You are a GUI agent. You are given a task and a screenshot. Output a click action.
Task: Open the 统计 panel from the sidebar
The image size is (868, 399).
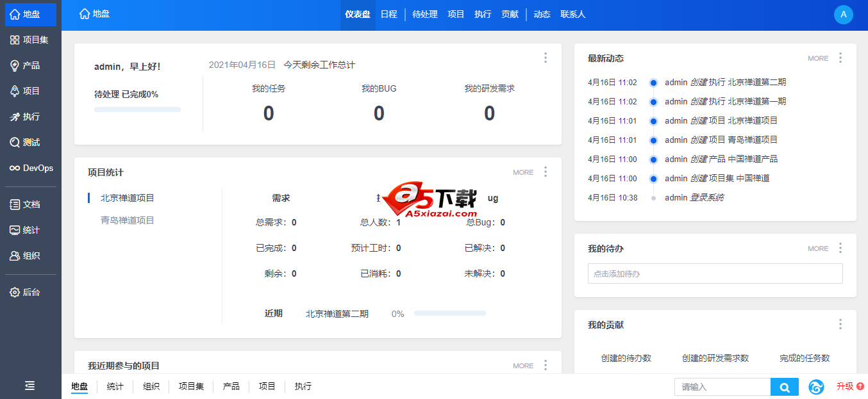[30, 229]
